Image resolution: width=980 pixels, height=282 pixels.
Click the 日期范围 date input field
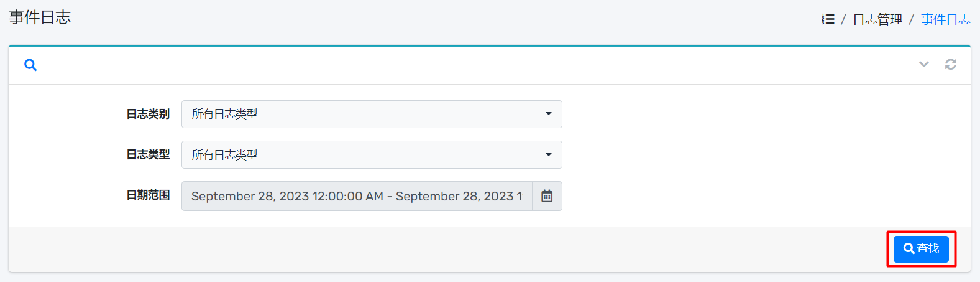click(356, 196)
